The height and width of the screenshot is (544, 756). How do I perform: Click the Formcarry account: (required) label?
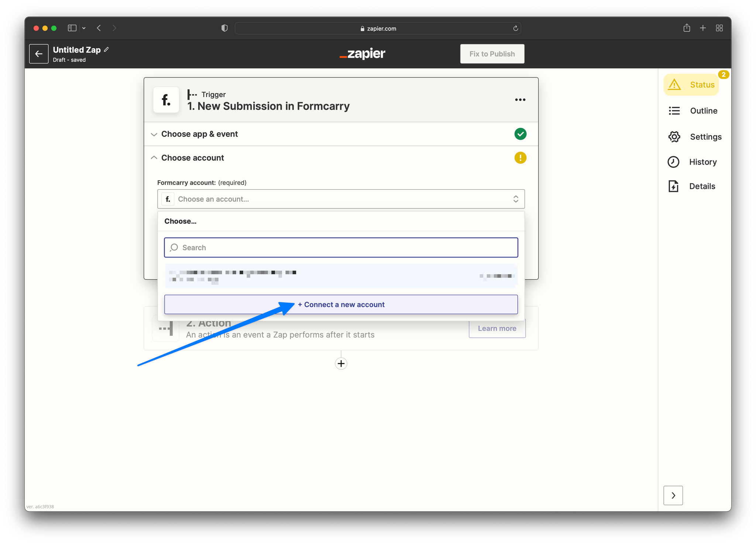pos(202,183)
